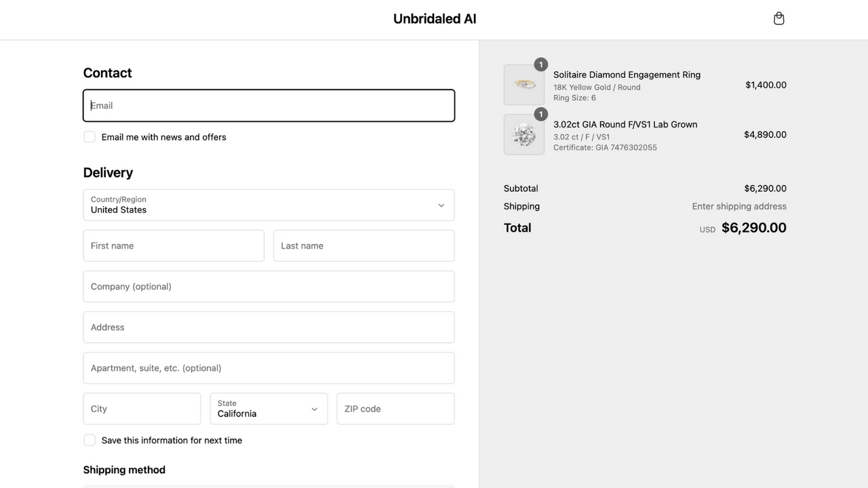This screenshot has width=868, height=488.
Task: Click the Solitaire Diamond Engagement Ring thumbnail
Action: point(524,85)
